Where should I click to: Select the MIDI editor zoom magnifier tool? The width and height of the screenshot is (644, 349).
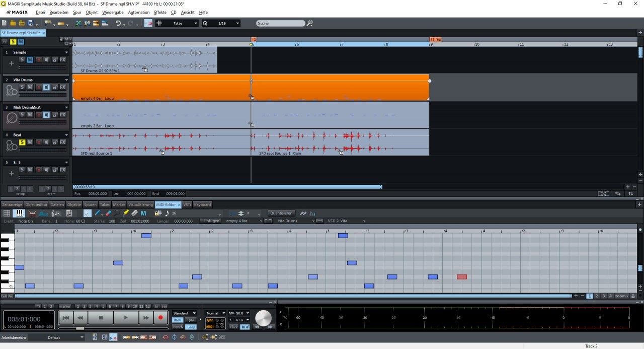(117, 214)
